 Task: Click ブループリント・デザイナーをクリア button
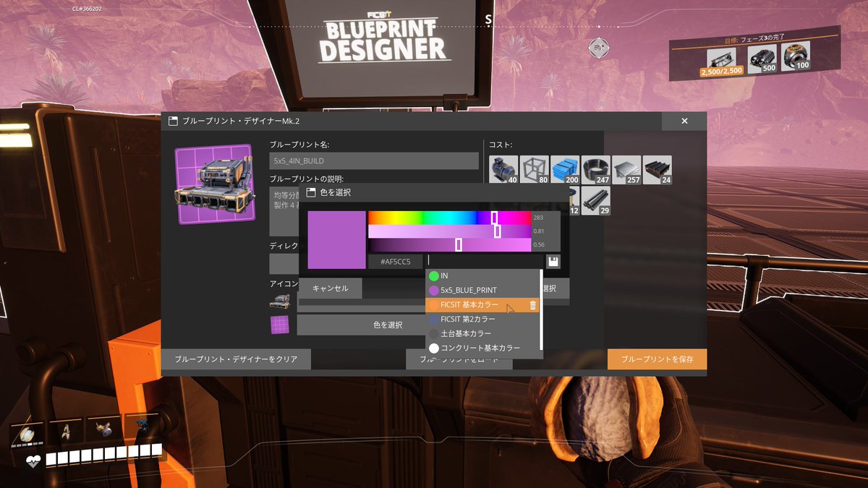point(236,359)
